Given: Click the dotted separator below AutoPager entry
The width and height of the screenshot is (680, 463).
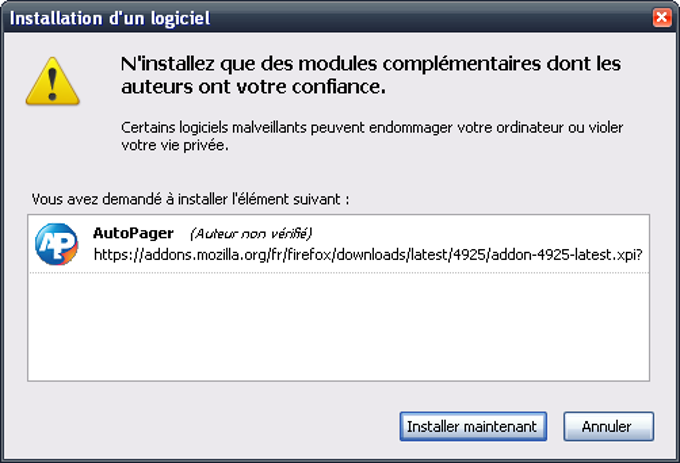Looking at the screenshot, I should click(x=339, y=273).
